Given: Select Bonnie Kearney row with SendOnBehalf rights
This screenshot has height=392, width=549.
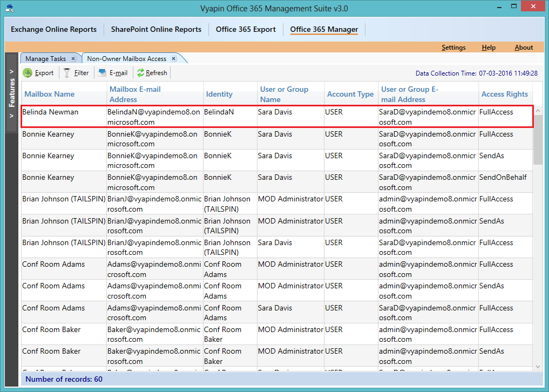Looking at the screenshot, I should (277, 182).
